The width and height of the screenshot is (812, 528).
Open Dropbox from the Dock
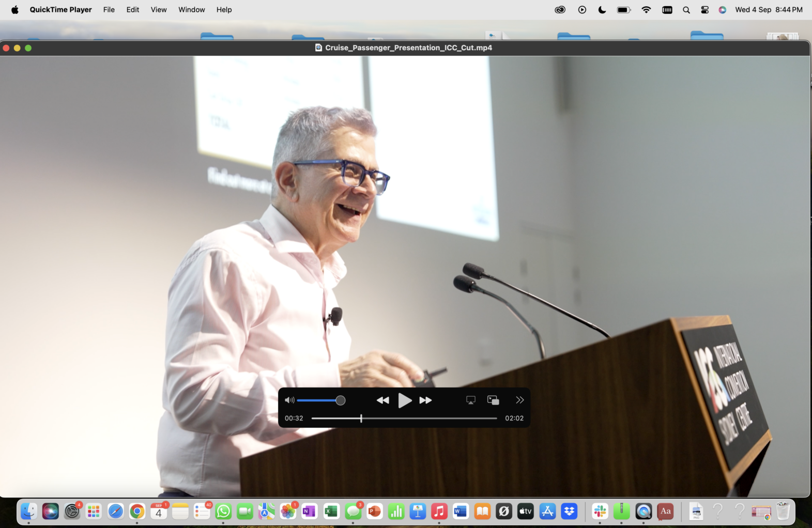click(569, 511)
